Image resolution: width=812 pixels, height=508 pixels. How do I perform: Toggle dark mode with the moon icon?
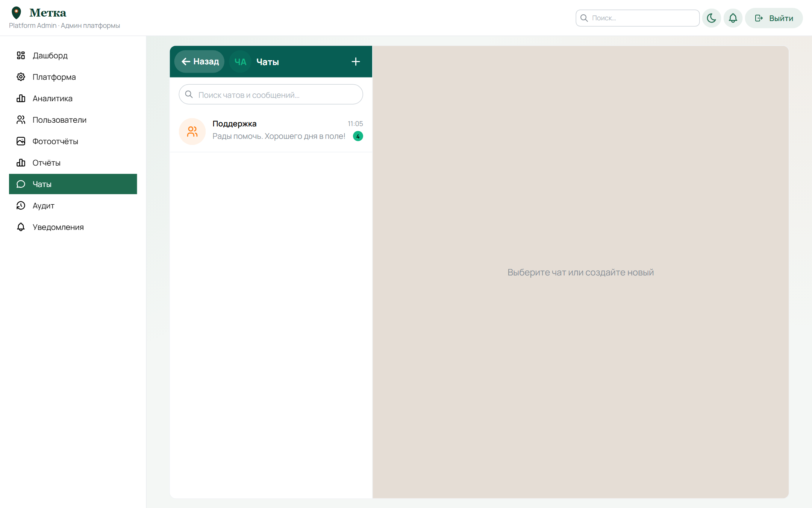711,18
